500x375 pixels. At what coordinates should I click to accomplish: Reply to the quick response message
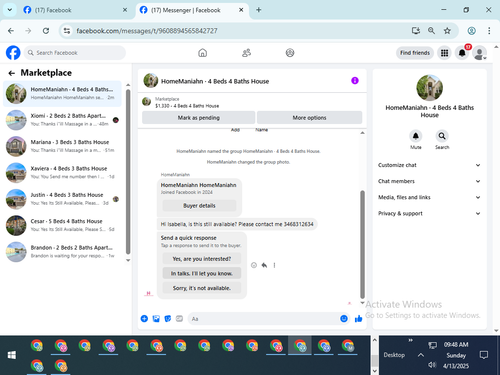(x=264, y=265)
